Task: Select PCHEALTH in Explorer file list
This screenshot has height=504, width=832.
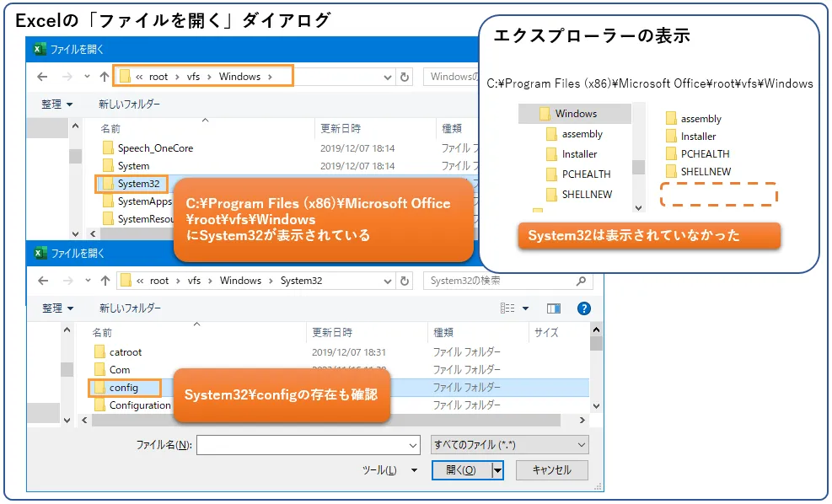Action: tap(706, 154)
